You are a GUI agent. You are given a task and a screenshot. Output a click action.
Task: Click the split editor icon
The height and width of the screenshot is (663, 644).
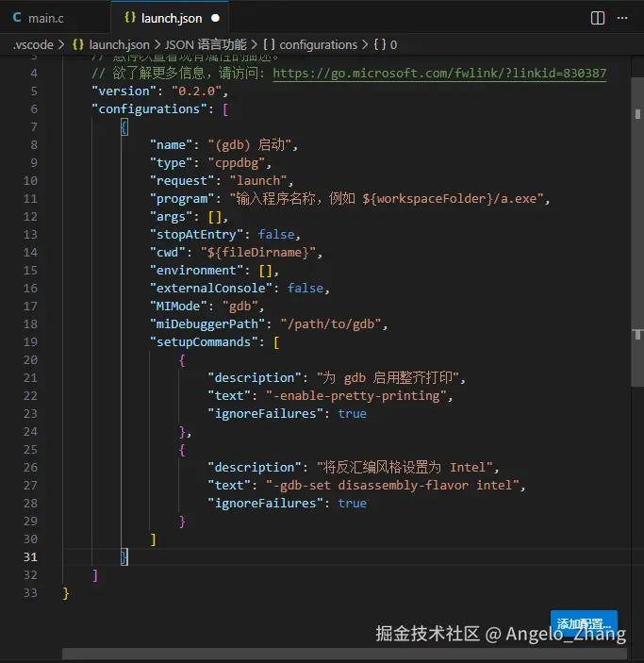tap(597, 18)
